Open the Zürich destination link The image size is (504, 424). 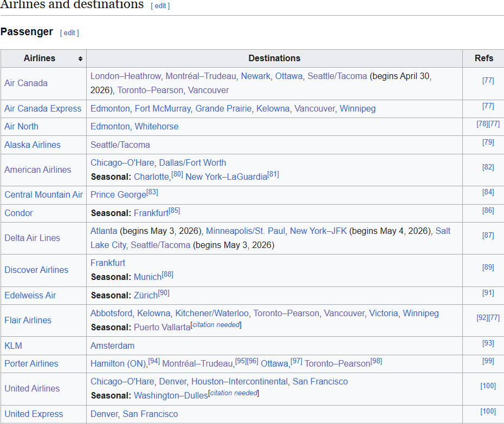[146, 295]
